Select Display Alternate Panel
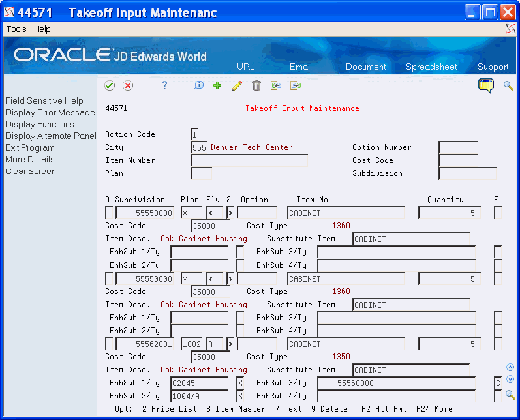 51,136
